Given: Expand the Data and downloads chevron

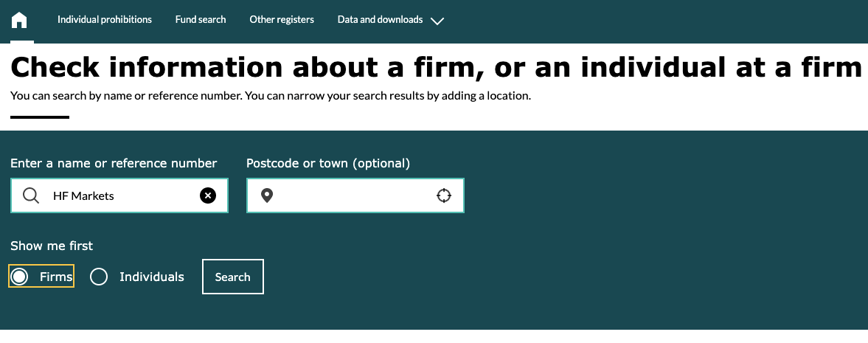Looking at the screenshot, I should [437, 21].
